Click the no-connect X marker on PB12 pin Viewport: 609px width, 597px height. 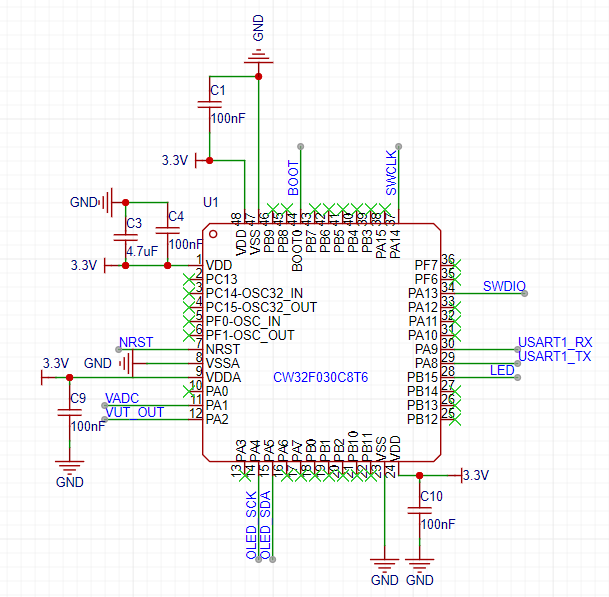pos(455,419)
